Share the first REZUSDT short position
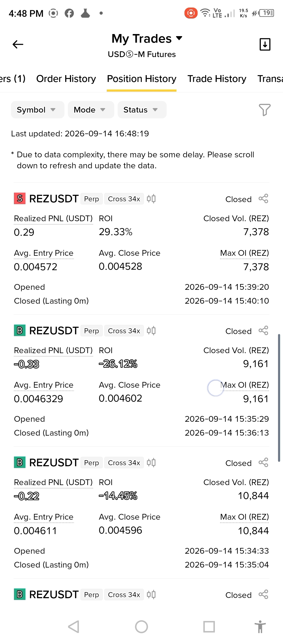283x644 pixels. [263, 198]
